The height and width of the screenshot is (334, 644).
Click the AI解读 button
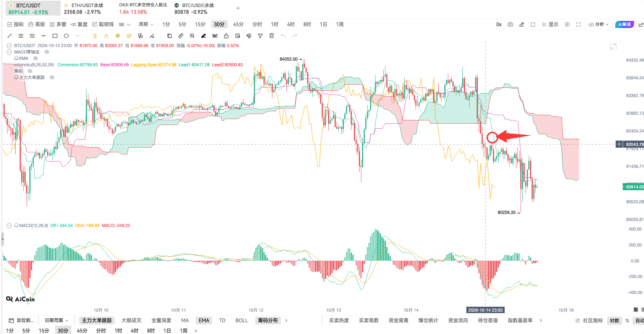(624, 24)
